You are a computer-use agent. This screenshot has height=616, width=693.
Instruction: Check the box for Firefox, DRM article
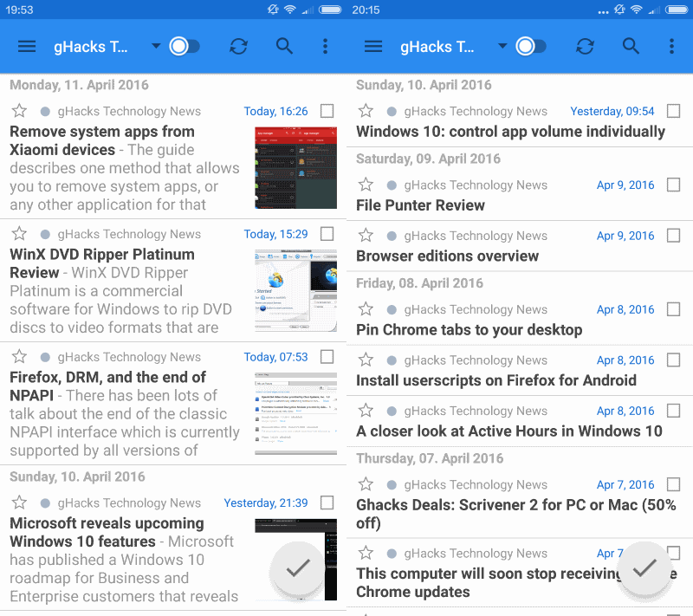pyautogui.click(x=327, y=357)
